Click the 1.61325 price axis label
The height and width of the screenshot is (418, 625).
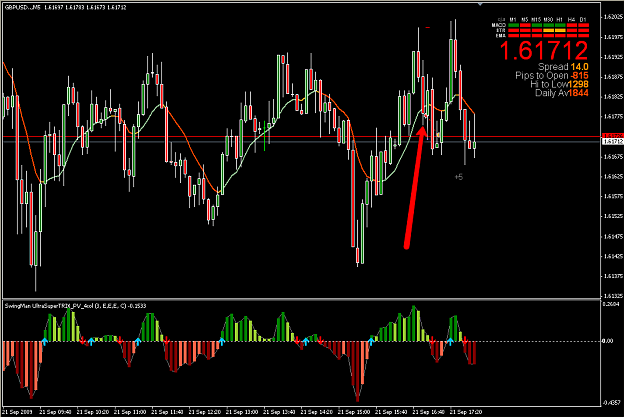[613, 296]
